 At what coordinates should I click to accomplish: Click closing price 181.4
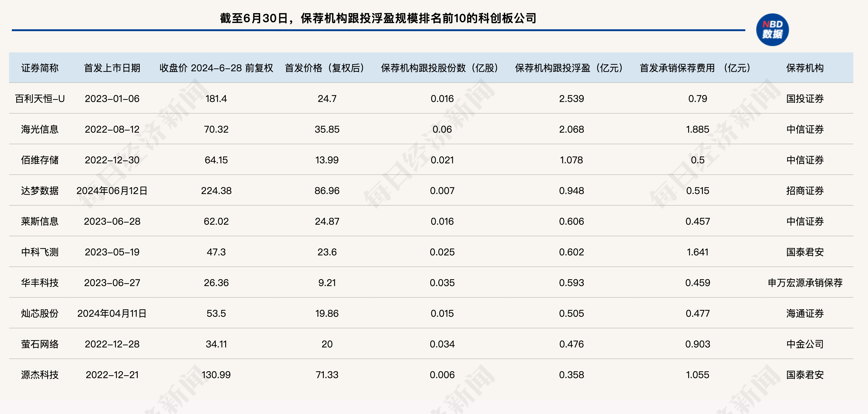coord(216,99)
